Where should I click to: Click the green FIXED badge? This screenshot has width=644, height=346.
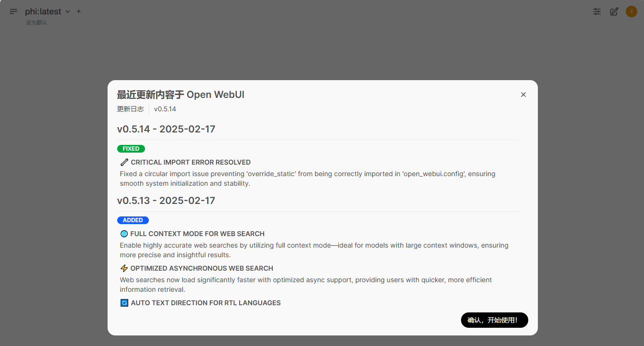(131, 149)
